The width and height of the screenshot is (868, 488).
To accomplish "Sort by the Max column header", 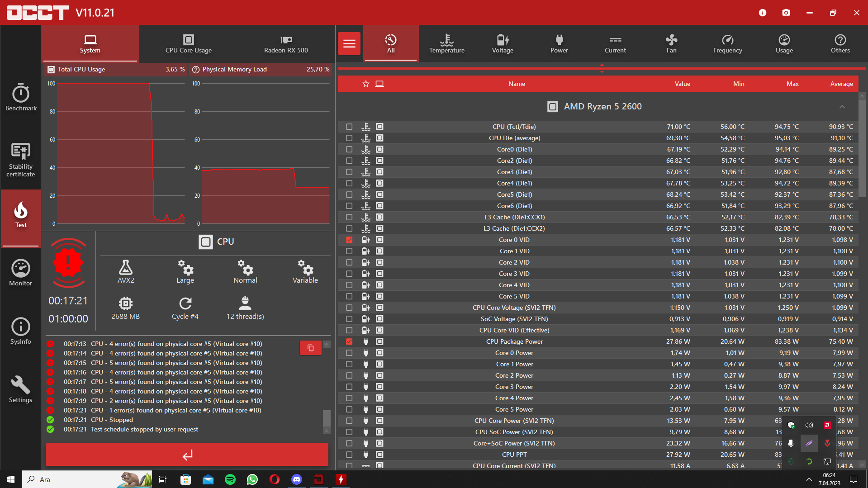I will pos(792,84).
